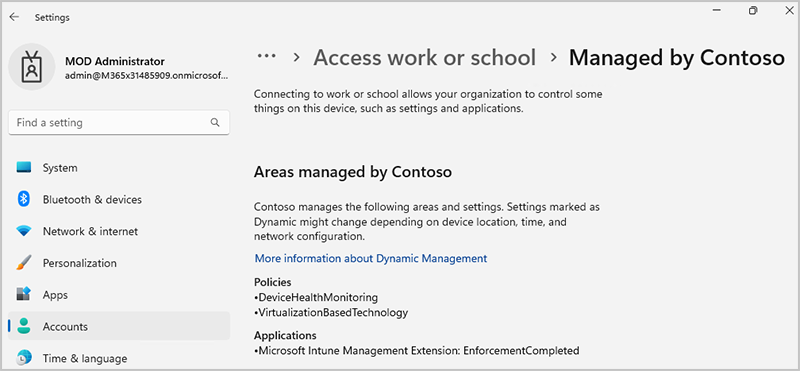Select the Apps grid icon

tap(24, 294)
